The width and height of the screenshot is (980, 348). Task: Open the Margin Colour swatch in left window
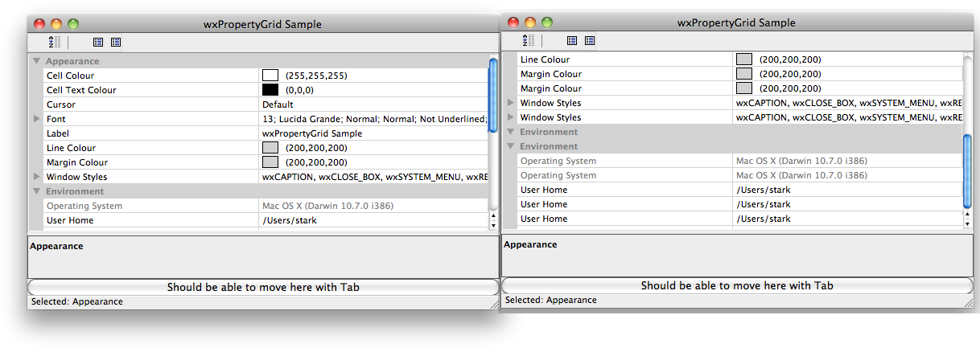pyautogui.click(x=270, y=162)
